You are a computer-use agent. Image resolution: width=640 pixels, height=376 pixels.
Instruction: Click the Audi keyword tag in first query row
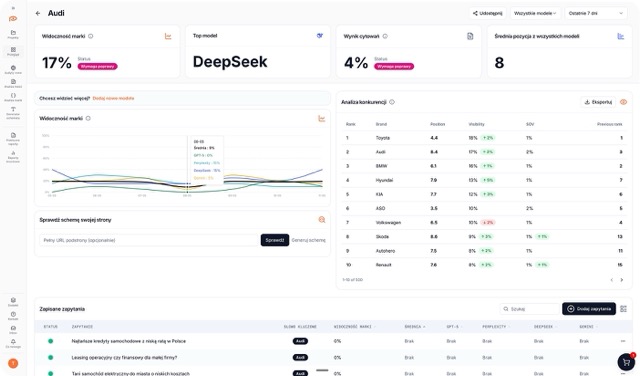[300, 341]
